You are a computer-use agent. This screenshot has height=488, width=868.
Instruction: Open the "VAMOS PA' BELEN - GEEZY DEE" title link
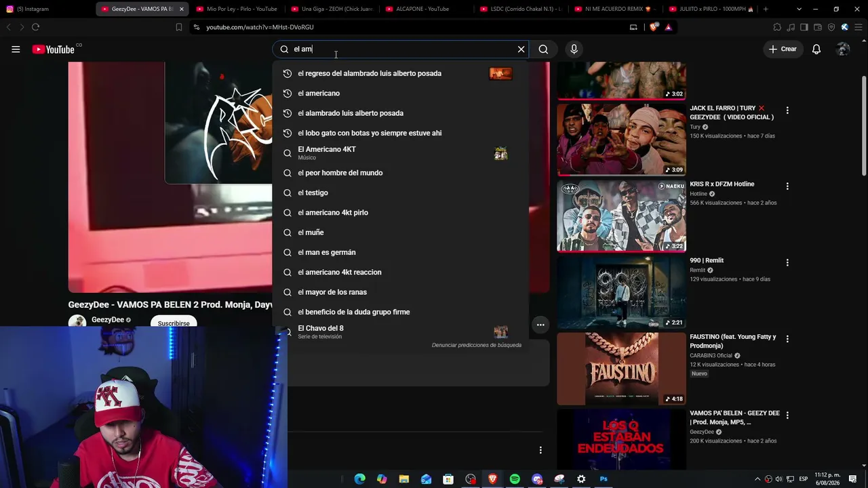point(734,418)
